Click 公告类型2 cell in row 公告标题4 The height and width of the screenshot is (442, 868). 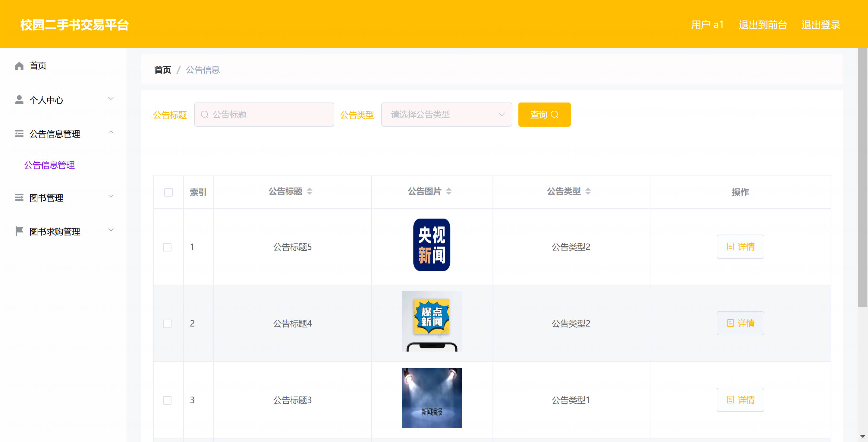[x=571, y=324]
